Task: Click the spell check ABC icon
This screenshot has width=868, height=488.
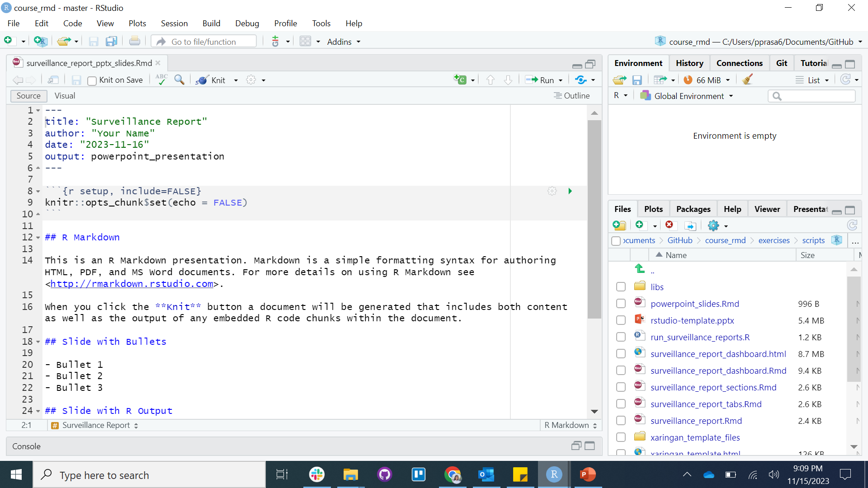Action: 161,80
